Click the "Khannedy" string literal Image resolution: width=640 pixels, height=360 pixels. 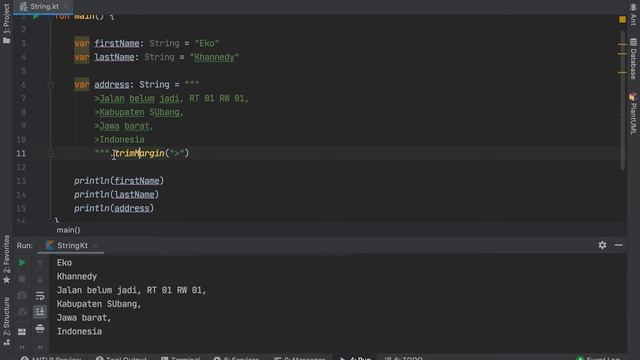tap(215, 57)
